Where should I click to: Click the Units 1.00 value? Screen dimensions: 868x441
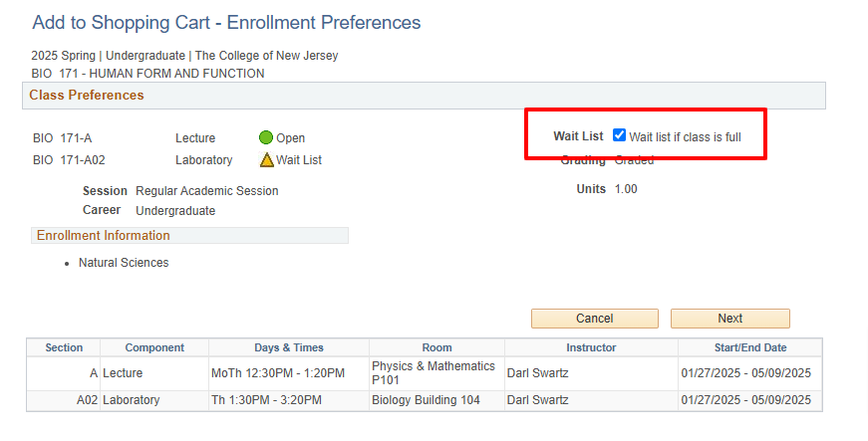tap(626, 189)
